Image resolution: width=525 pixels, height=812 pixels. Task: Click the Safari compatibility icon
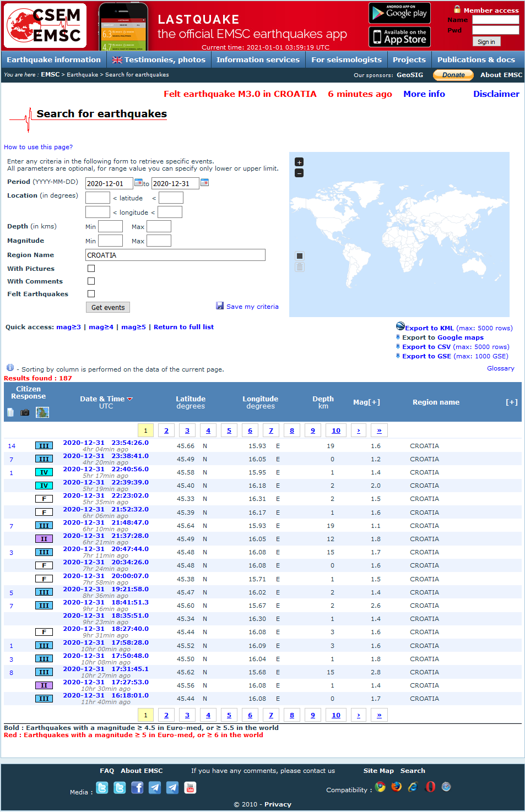click(446, 787)
